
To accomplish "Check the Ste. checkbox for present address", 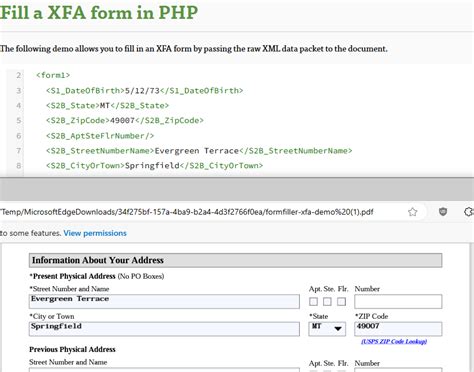I will coord(327,302).
